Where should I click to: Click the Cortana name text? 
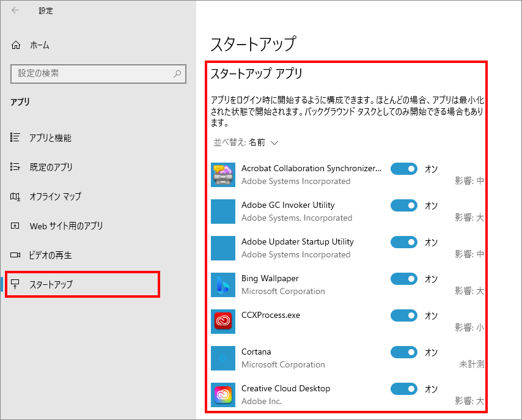(256, 352)
